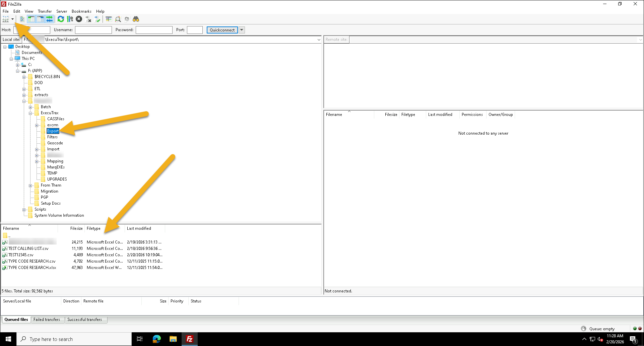Open the filename filters dialog
The width and height of the screenshot is (644, 346).
pyautogui.click(x=109, y=19)
